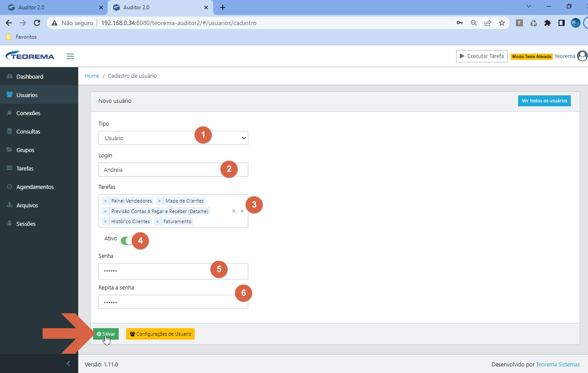Click the Login input field
The height and width of the screenshot is (373, 588).
click(x=173, y=170)
